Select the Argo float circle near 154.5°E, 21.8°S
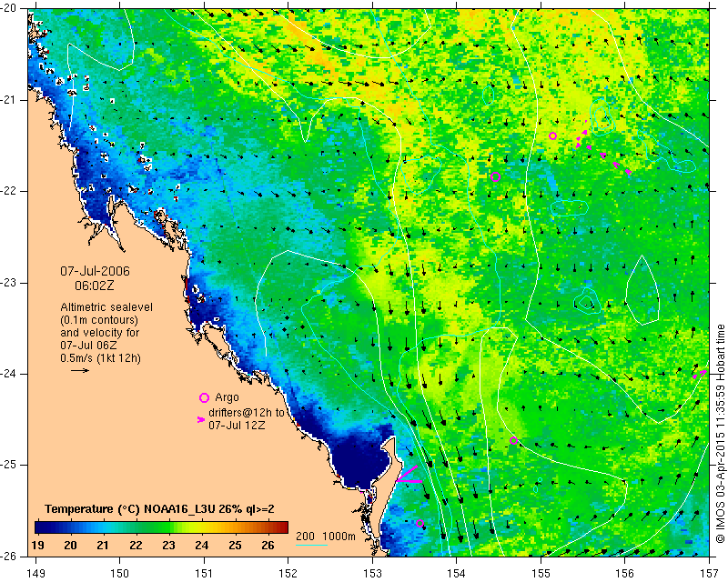 tap(495, 176)
